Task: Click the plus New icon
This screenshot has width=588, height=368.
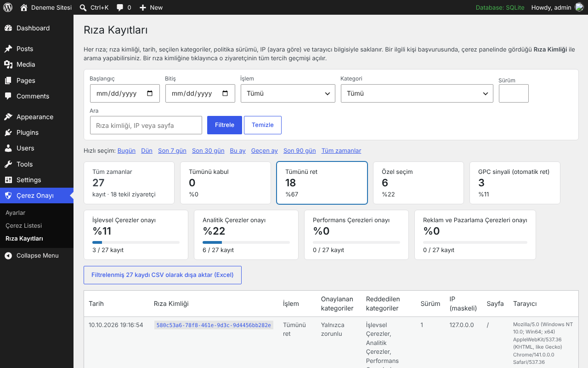Action: tap(142, 7)
